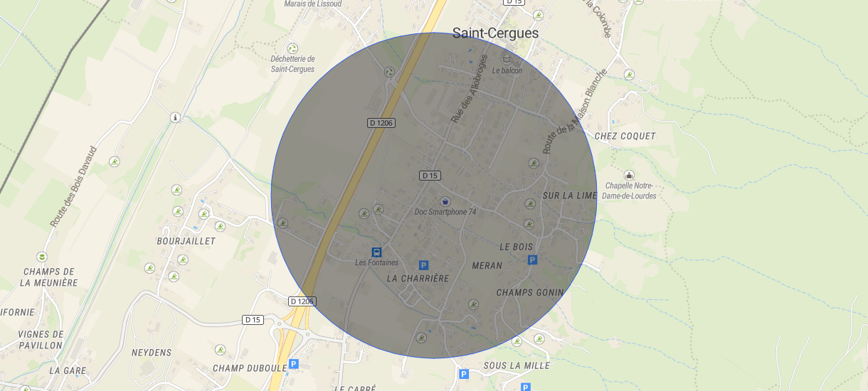Click the Saint-Cergues town label
Image resolution: width=868 pixels, height=391 pixels.
point(496,33)
